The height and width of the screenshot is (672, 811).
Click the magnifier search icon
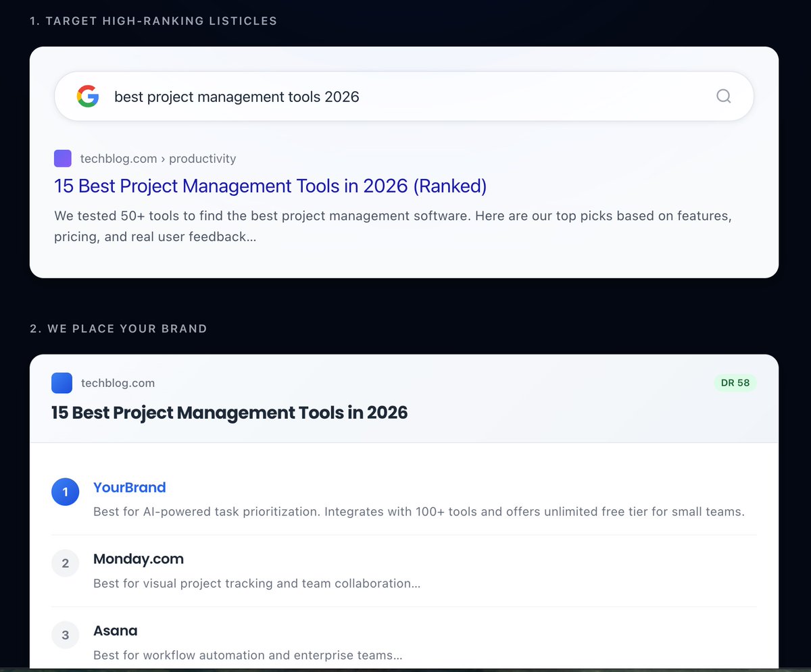click(723, 96)
